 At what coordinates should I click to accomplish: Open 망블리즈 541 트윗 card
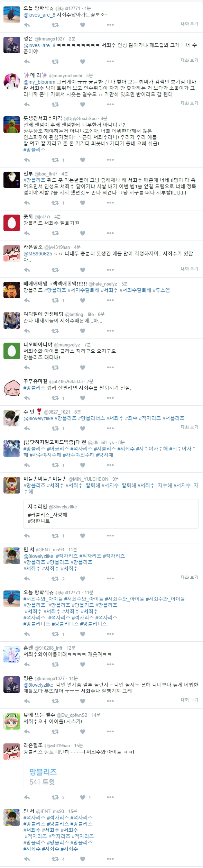coord(111,776)
